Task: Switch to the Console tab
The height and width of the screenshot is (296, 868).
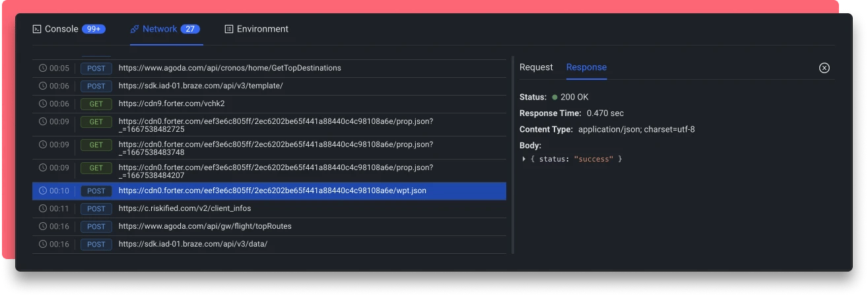Action: pos(61,29)
